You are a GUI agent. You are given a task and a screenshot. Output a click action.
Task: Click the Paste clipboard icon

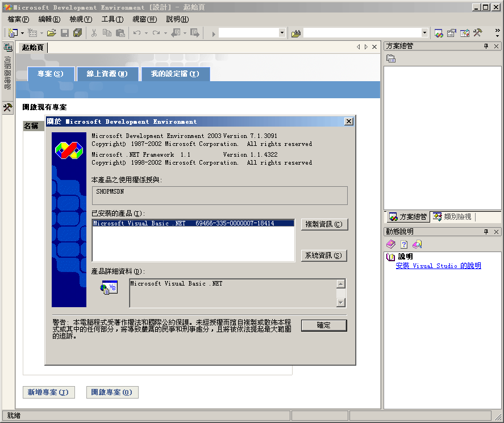coord(120,33)
